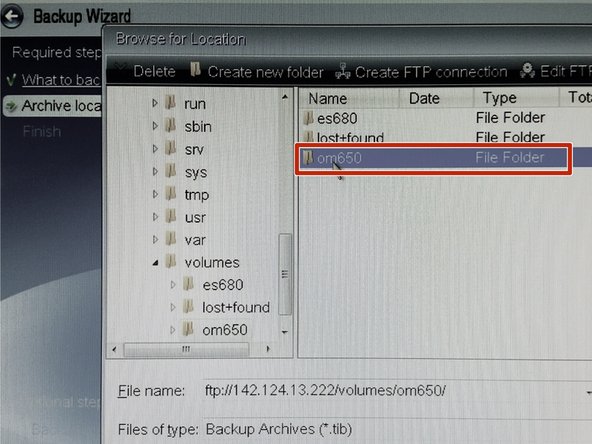Click the run folder icon in tree
Screen dimensions: 592x444
[171, 102]
